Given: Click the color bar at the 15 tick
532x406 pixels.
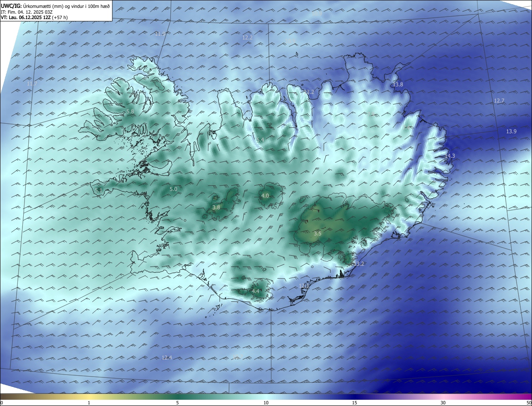Looking at the screenshot, I should (355, 397).
